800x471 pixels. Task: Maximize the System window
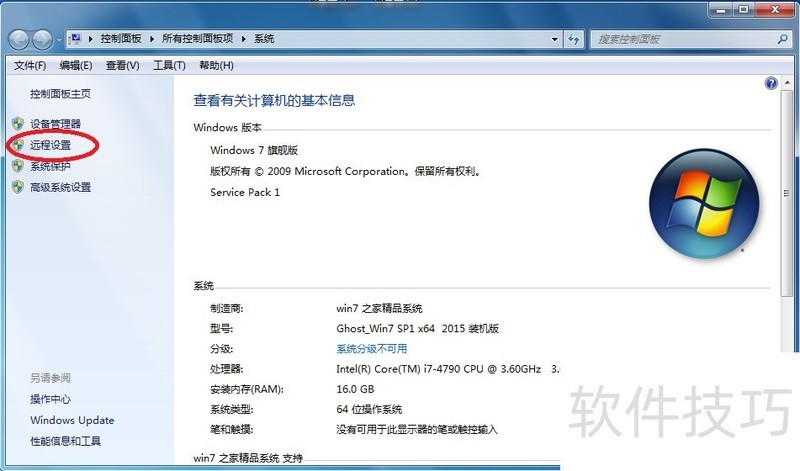tap(744, 9)
